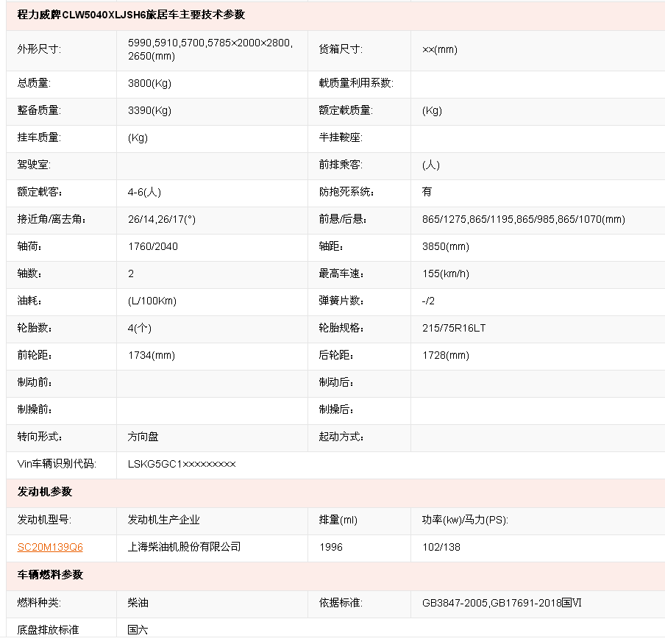Viewport: 665px width, 644px height.
Task: Click the 发动机型号 column header
Action: (x=44, y=520)
